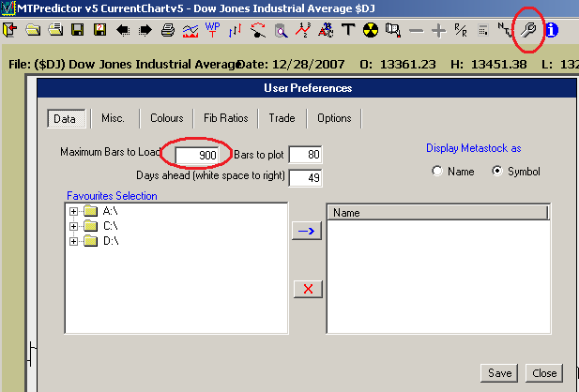Click the Save button
This screenshot has width=579, height=392.
[499, 373]
